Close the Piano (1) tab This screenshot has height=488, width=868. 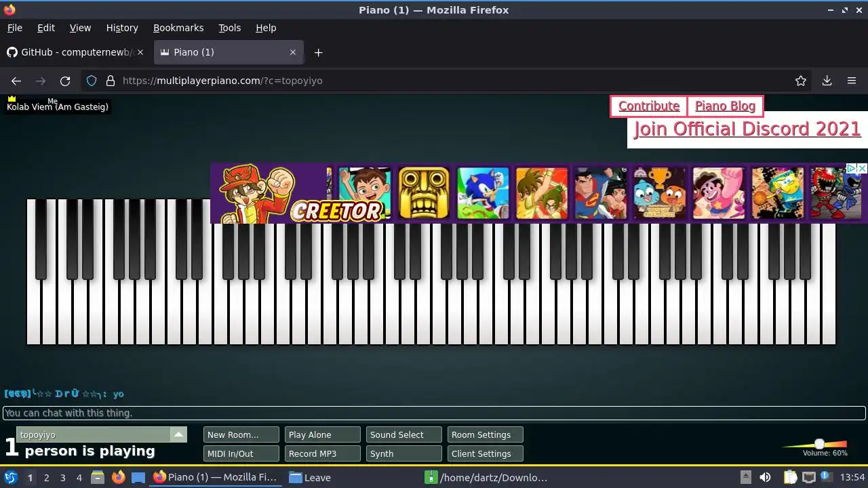tap(293, 52)
